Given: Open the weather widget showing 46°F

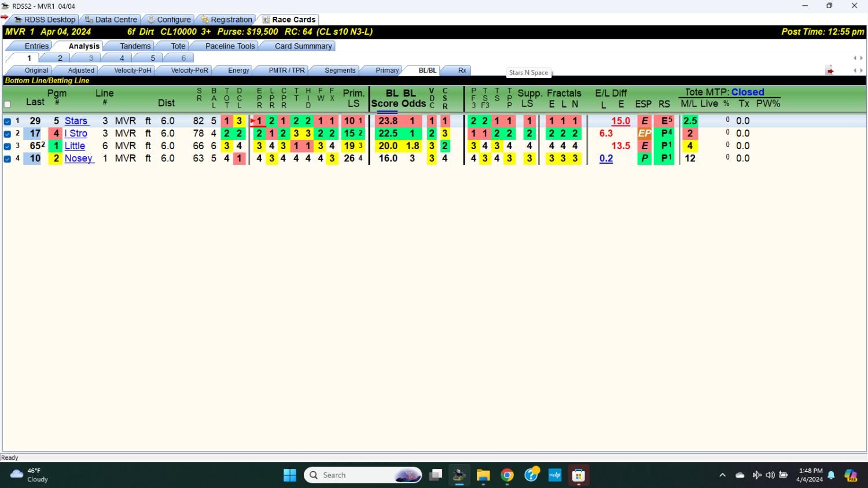Looking at the screenshot, I should (x=29, y=475).
